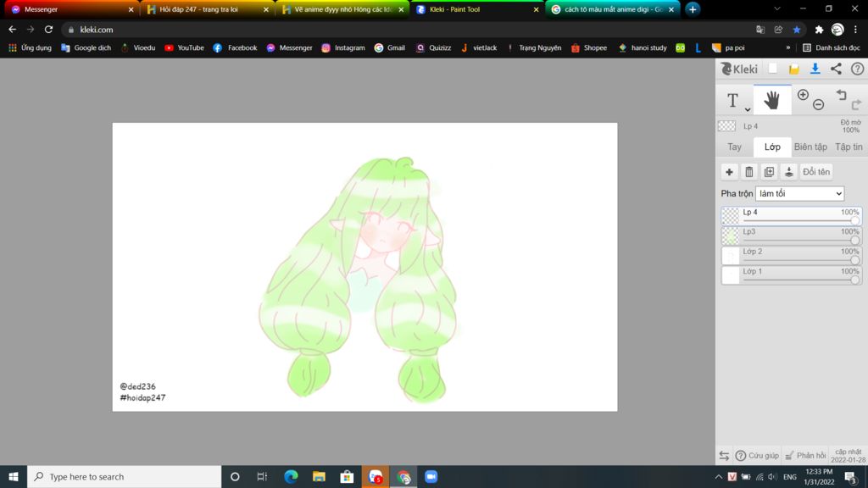Image resolution: width=868 pixels, height=488 pixels.
Task: Flip the panel side with arrows icon
Action: [x=724, y=456]
